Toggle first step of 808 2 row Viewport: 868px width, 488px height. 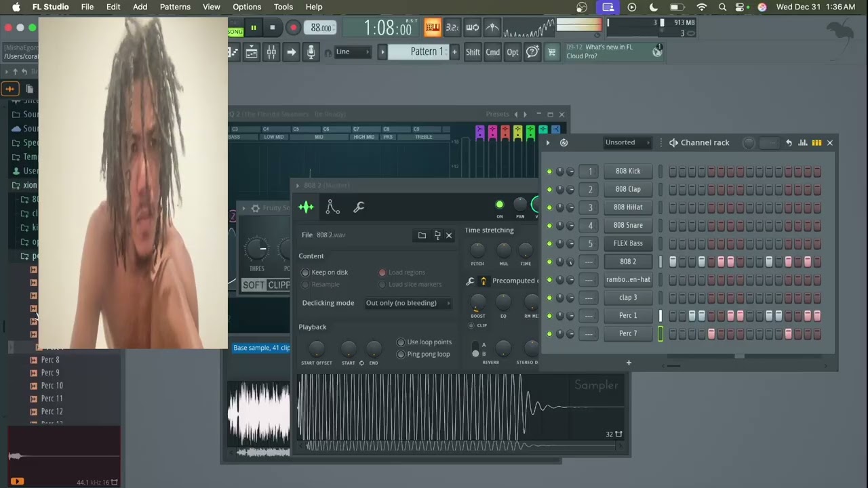[x=673, y=262]
